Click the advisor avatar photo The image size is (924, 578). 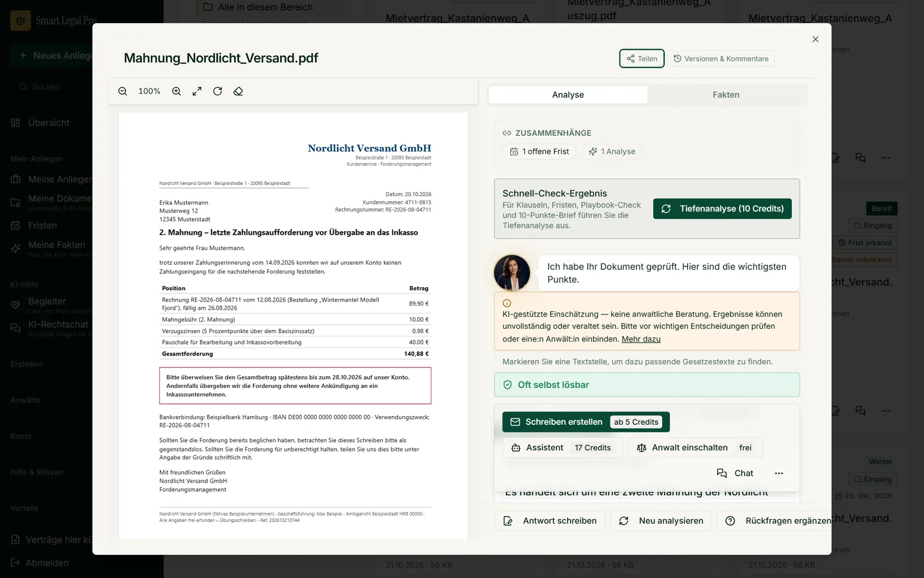click(512, 273)
